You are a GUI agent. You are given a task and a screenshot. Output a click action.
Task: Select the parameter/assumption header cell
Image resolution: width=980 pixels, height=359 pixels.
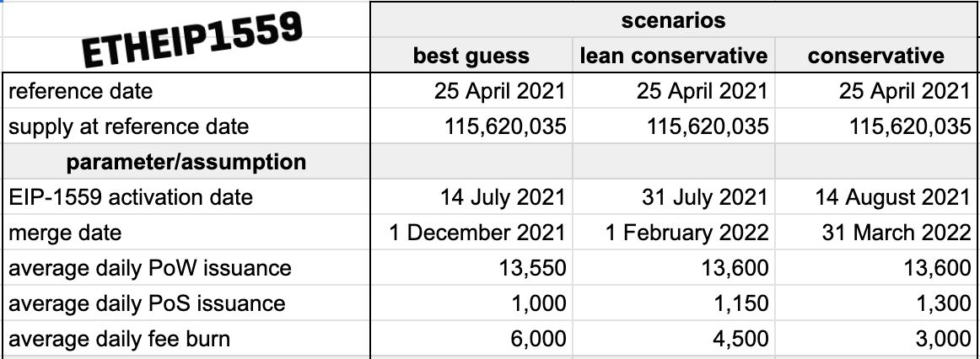tap(186, 162)
